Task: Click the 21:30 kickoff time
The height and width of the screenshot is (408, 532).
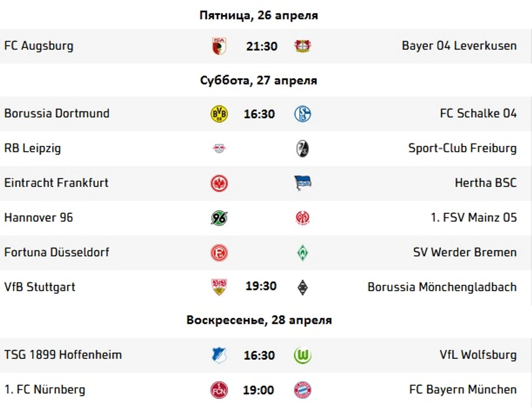Action: coord(262,47)
